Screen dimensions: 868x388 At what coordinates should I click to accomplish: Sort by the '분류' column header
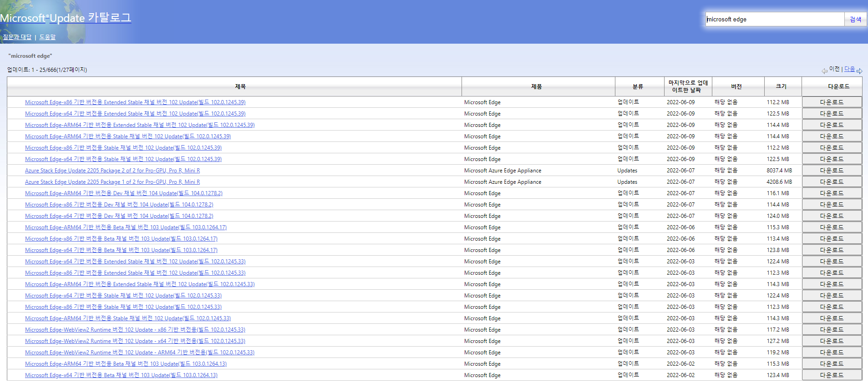click(638, 86)
